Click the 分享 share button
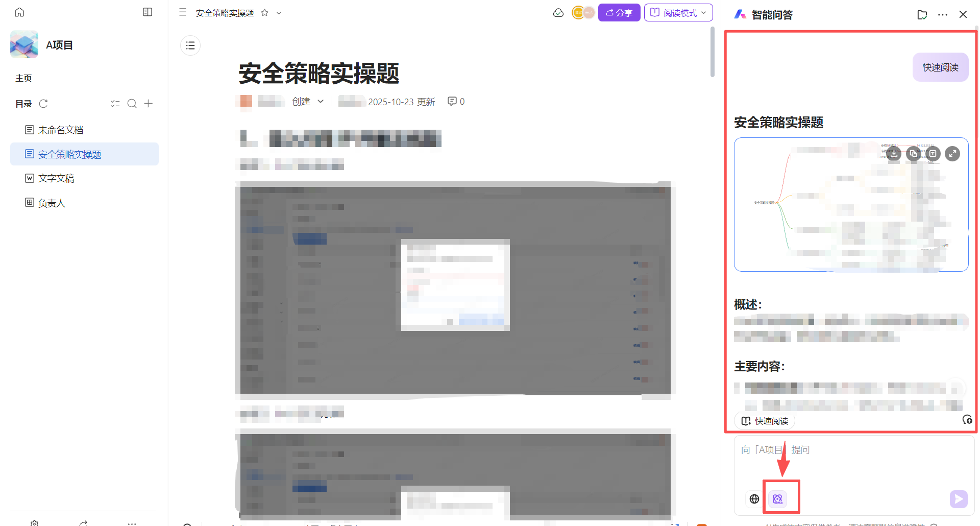The width and height of the screenshot is (980, 526). (x=619, y=13)
